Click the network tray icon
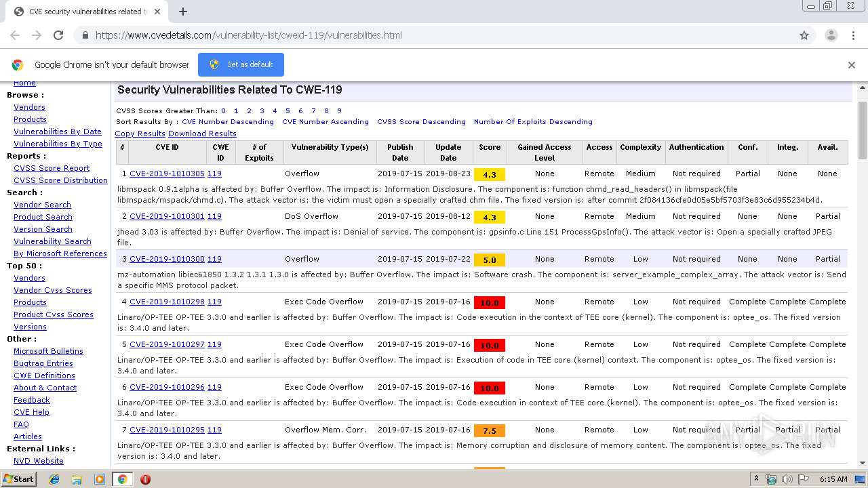Screen dimensions: 868x488 [x=771, y=479]
